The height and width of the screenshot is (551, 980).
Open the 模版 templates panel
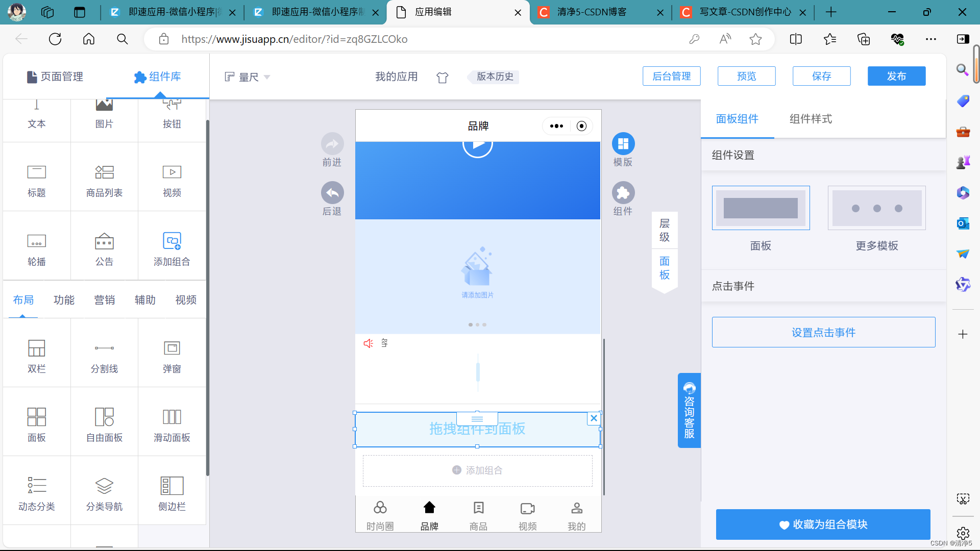pyautogui.click(x=623, y=144)
